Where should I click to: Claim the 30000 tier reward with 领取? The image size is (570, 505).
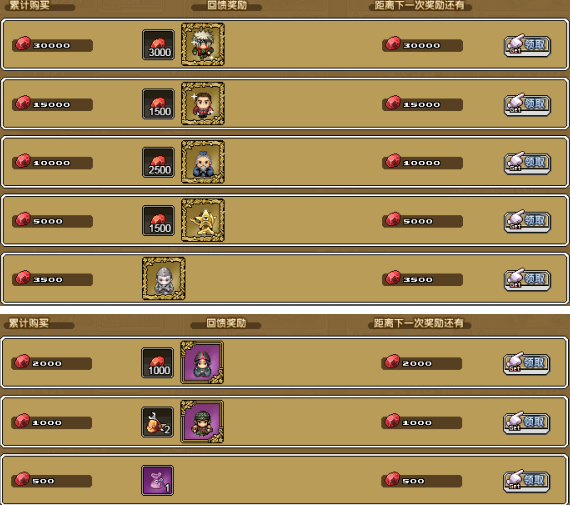point(527,45)
